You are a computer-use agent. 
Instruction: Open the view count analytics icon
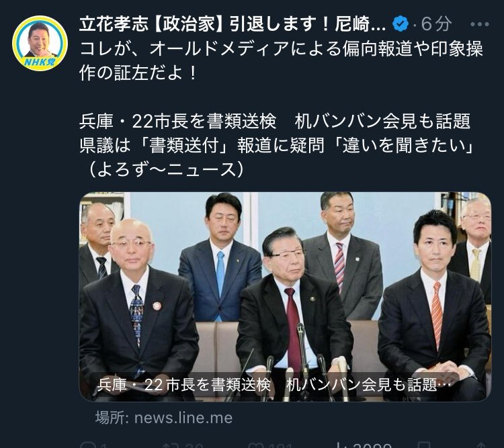341,445
